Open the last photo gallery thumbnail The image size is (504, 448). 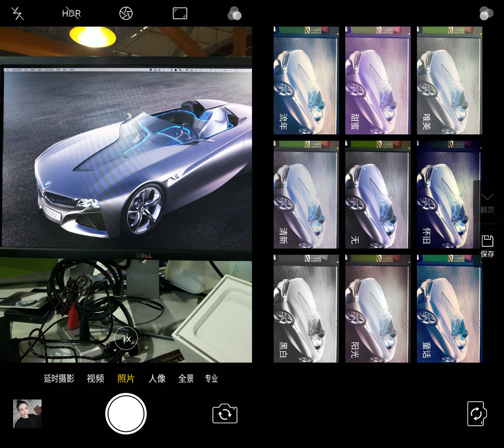[x=27, y=414]
